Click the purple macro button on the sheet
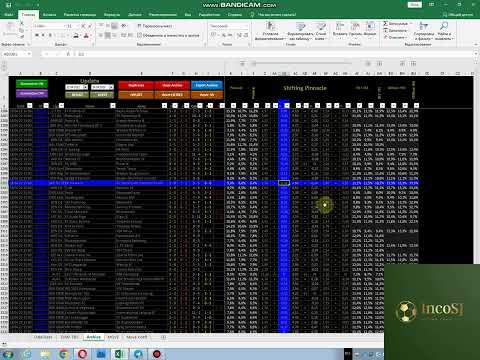The width and height of the screenshot is (480, 360). tap(32, 94)
